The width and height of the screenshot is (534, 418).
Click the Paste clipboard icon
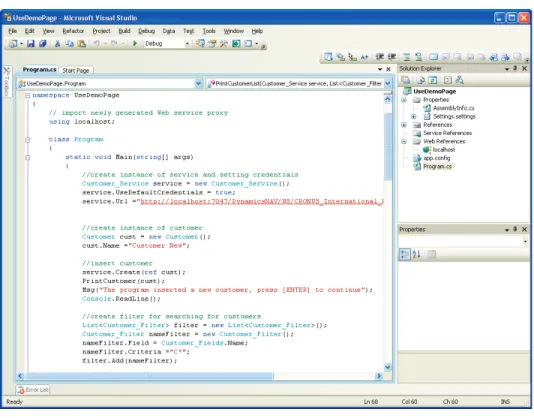click(x=82, y=44)
